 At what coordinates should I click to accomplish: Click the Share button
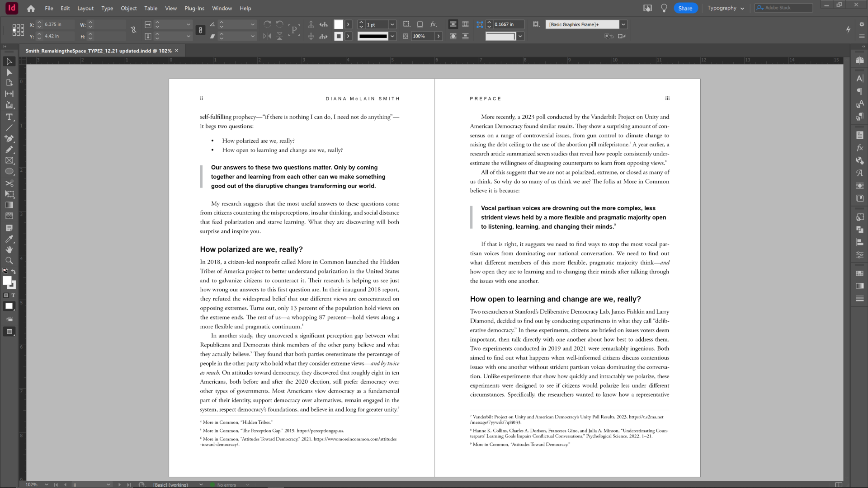685,8
